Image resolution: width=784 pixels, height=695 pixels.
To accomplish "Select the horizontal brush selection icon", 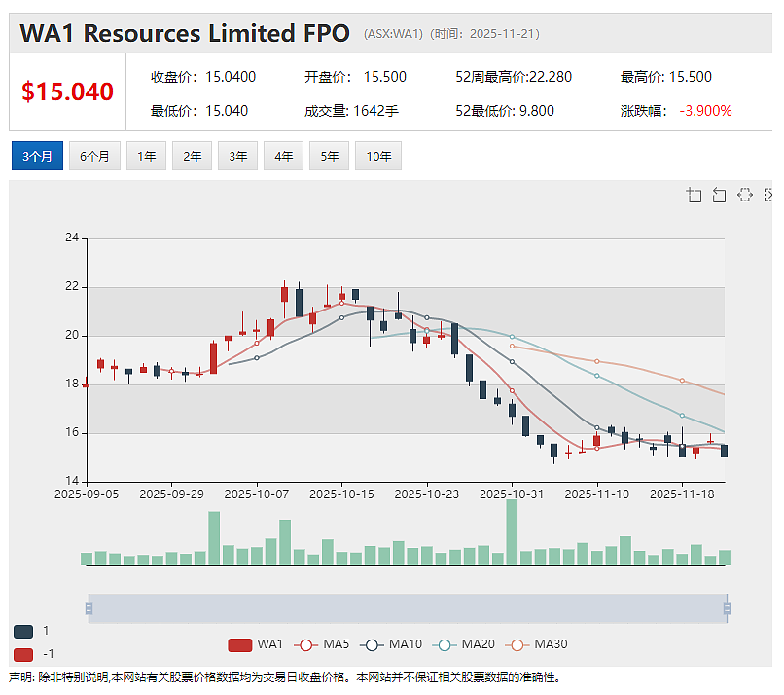I will point(744,195).
